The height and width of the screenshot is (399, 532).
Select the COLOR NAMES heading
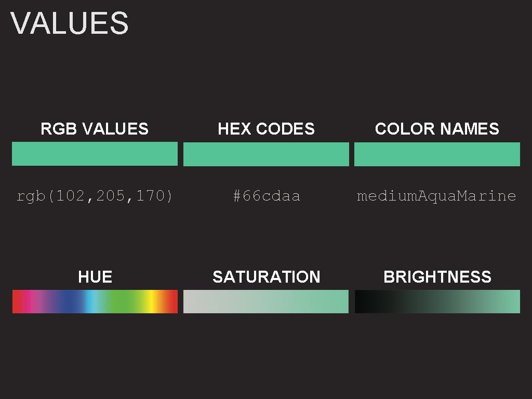click(x=437, y=129)
